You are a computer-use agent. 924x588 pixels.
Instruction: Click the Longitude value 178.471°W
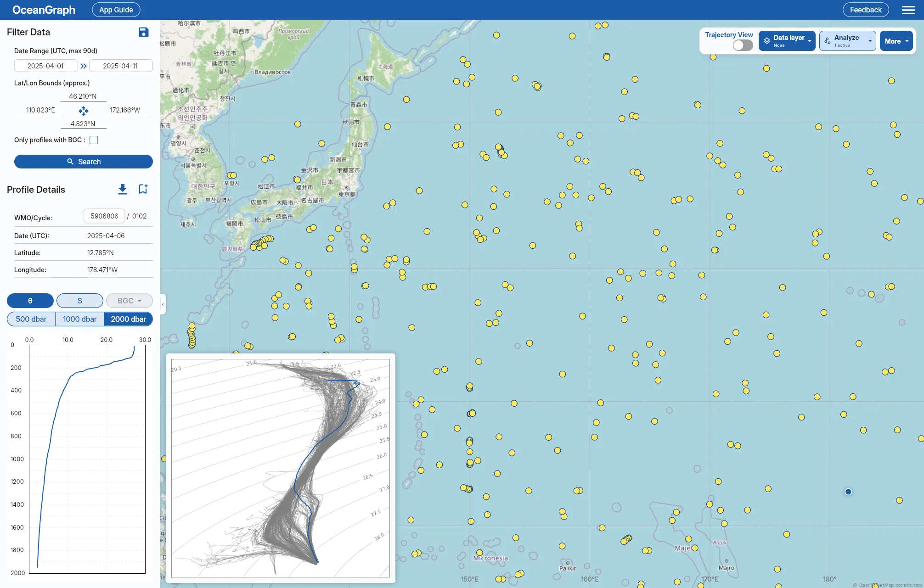coord(102,270)
